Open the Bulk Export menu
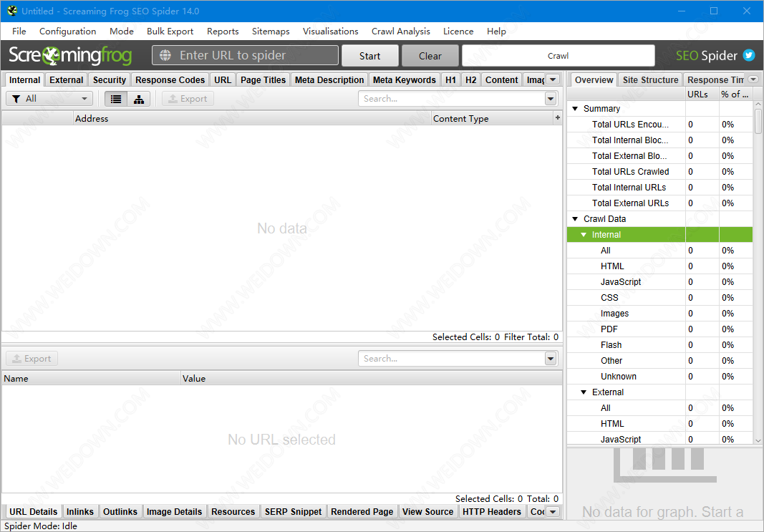This screenshot has width=764, height=532. pyautogui.click(x=170, y=32)
